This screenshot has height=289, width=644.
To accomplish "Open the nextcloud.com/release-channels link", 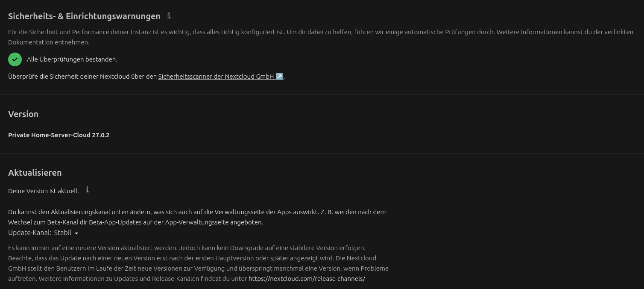I will coord(307,279).
